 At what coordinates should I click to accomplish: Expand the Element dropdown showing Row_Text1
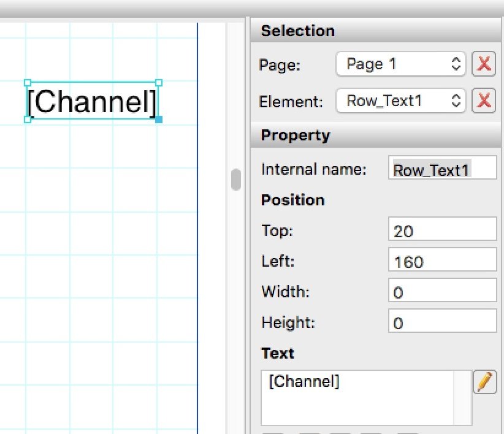pos(401,101)
